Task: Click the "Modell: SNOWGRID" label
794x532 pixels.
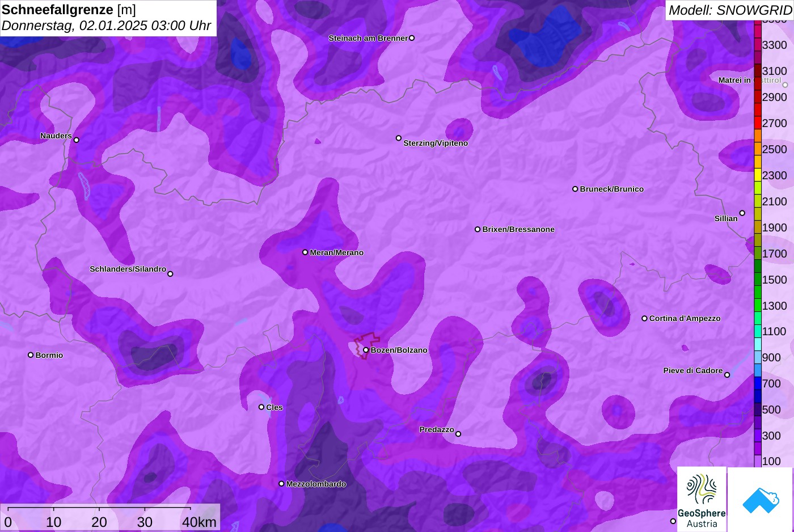Action: tap(730, 10)
